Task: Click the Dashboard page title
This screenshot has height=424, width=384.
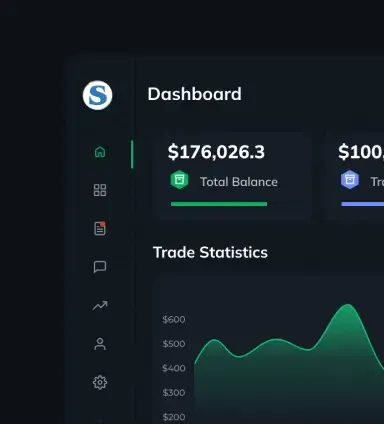Action: pos(194,94)
